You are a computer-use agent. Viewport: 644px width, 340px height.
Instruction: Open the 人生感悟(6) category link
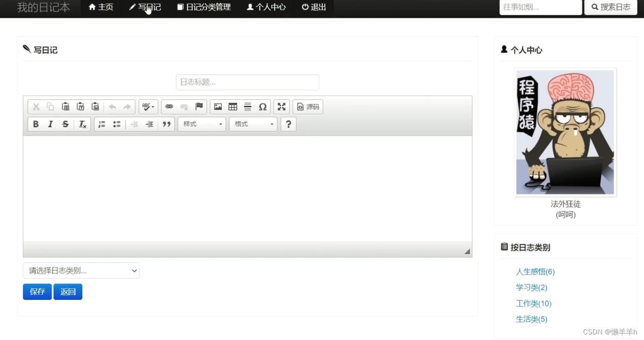point(535,272)
